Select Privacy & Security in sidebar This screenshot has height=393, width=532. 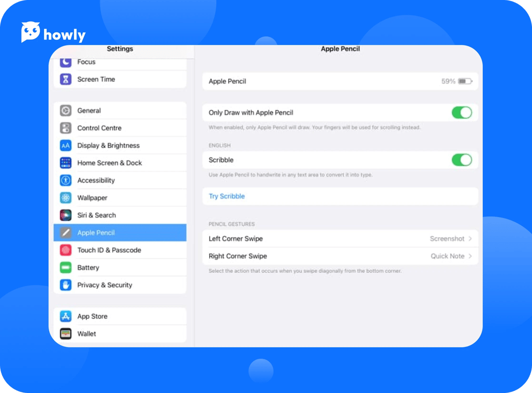pos(104,285)
